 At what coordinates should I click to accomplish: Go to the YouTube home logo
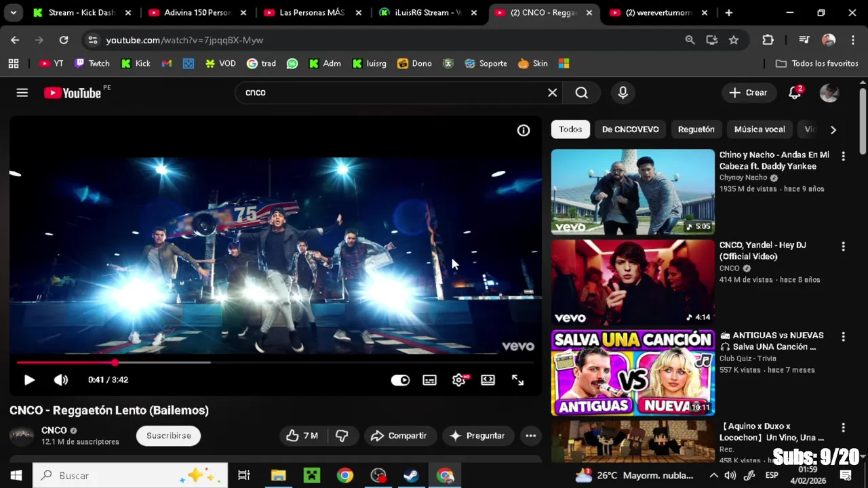73,93
